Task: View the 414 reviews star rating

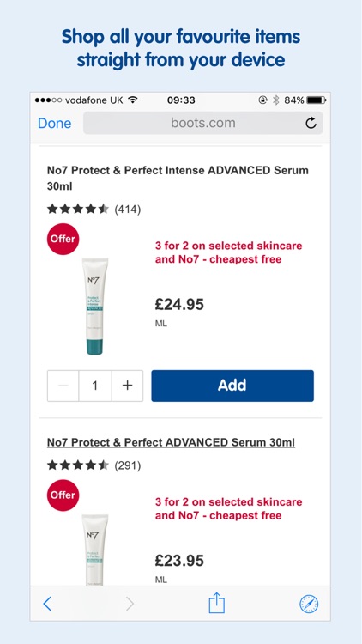Action: click(94, 210)
